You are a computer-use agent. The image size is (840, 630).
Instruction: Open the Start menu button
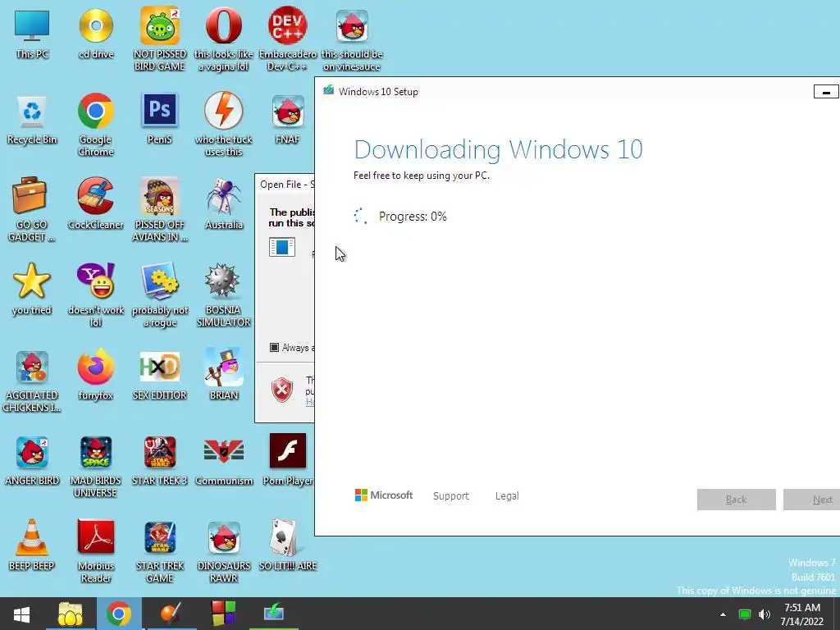click(x=22, y=614)
